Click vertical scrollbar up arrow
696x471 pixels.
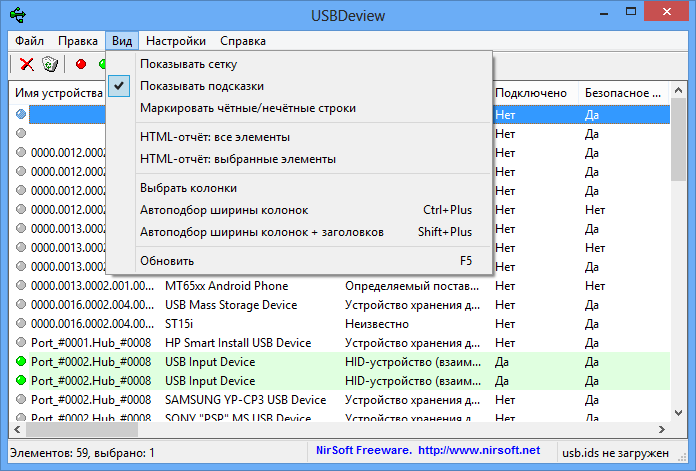(678, 91)
